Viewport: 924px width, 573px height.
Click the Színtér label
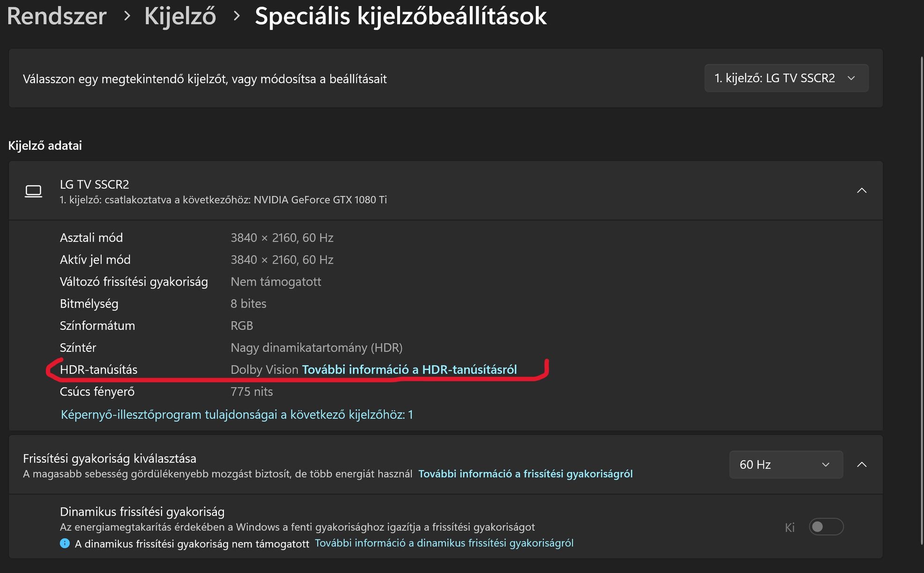point(78,348)
